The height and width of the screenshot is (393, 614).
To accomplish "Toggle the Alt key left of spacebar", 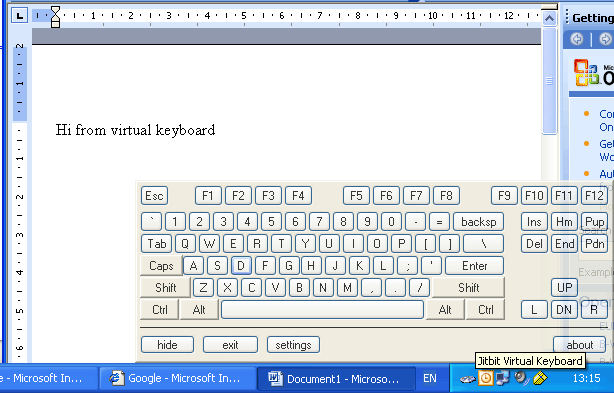I will 199,310.
